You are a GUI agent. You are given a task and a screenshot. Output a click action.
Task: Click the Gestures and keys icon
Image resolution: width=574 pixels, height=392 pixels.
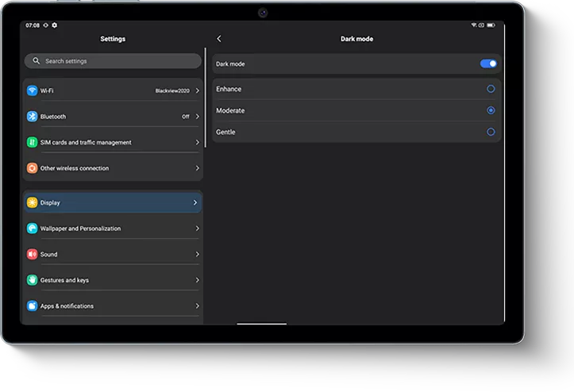pyautogui.click(x=33, y=280)
